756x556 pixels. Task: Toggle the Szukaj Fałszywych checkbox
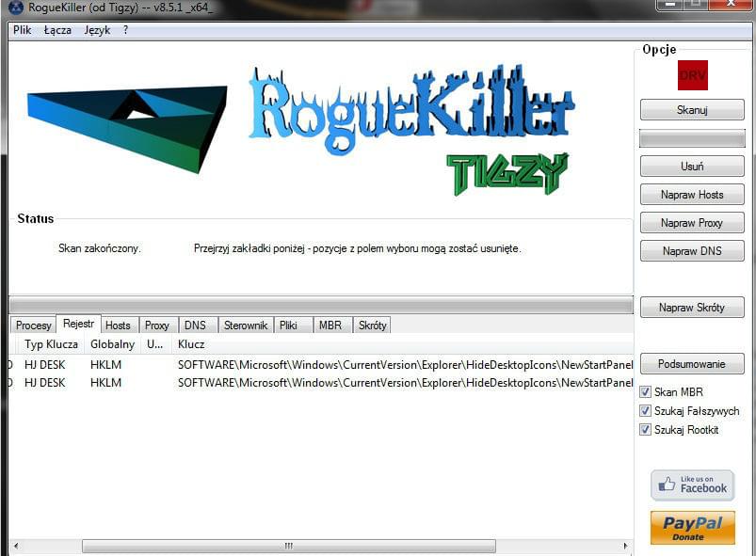click(645, 410)
